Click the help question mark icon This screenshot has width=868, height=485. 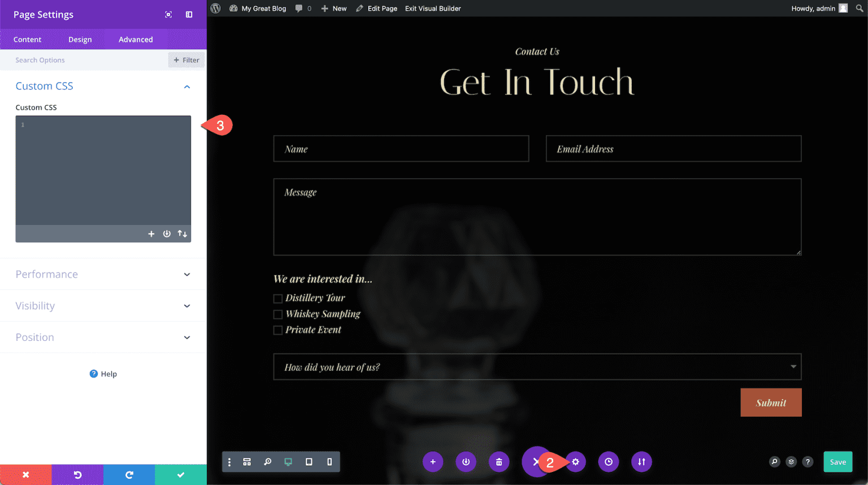(808, 462)
